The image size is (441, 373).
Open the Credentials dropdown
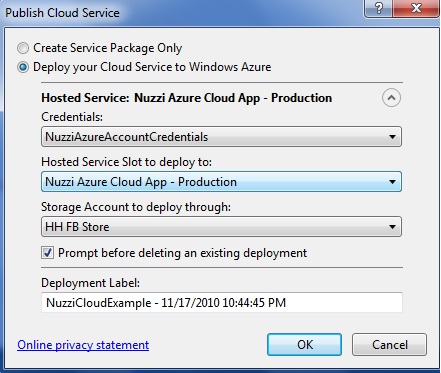221,137
